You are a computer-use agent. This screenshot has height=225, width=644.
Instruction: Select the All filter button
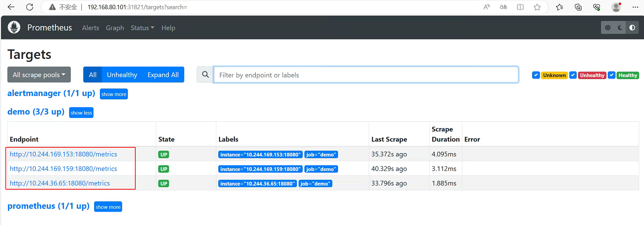tap(93, 74)
